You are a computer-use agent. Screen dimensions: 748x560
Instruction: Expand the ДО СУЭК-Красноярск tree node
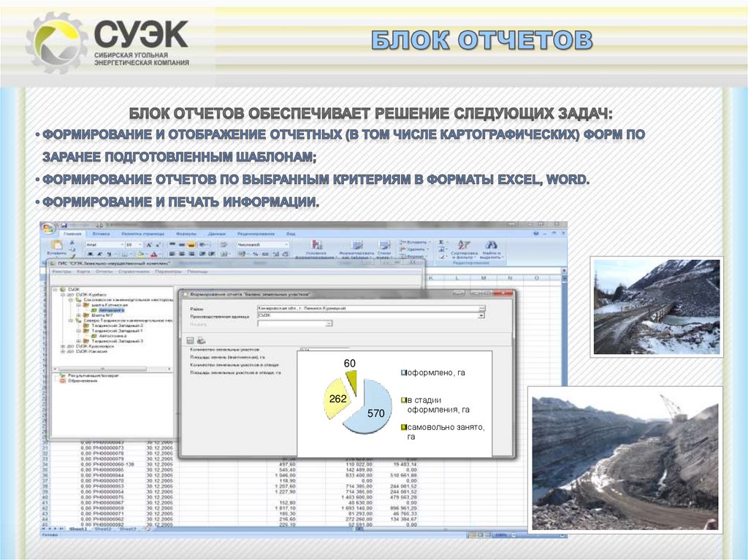(x=63, y=346)
